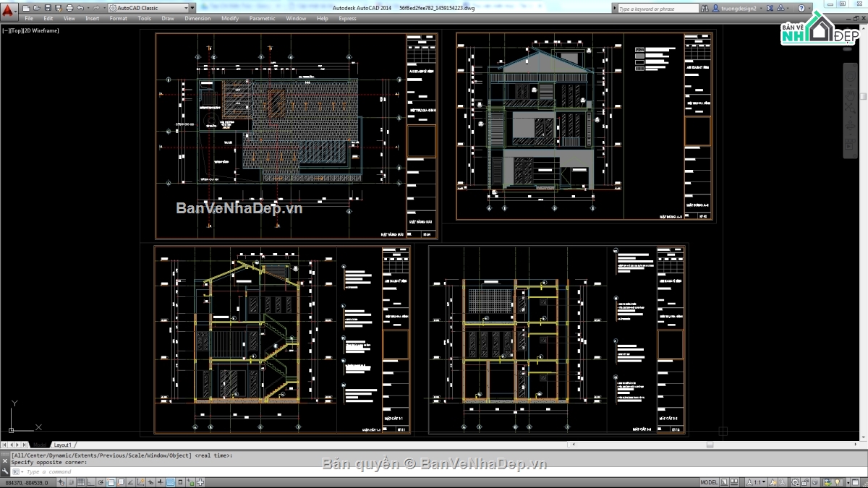The image size is (868, 488).
Task: Open the AutoCAD application menu button
Action: [x=9, y=9]
